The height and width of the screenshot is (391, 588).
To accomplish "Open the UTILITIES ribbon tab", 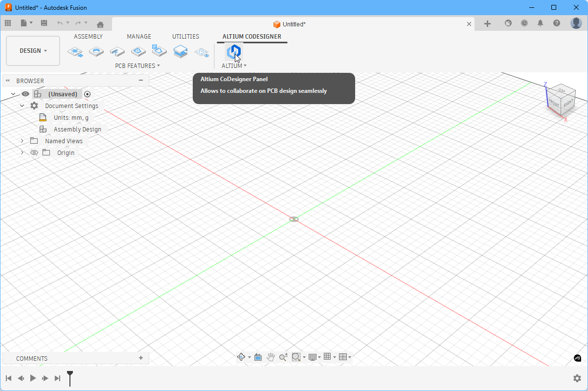I will [x=185, y=36].
